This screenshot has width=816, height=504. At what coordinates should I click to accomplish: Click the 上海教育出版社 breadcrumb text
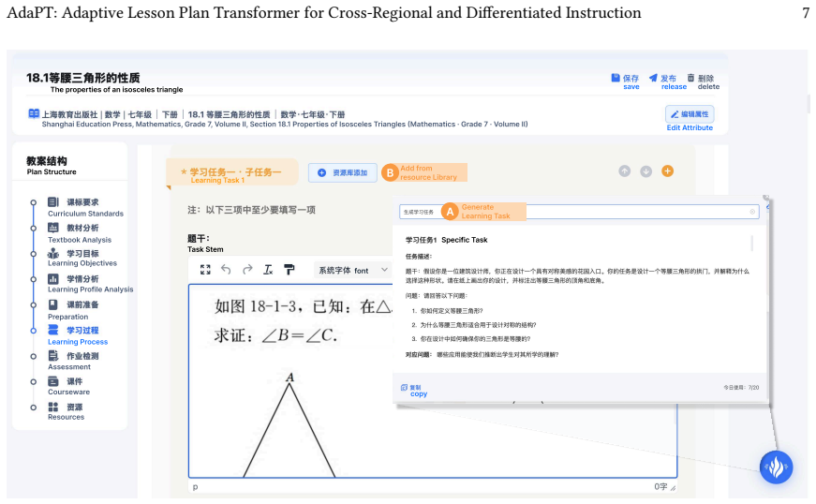69,114
